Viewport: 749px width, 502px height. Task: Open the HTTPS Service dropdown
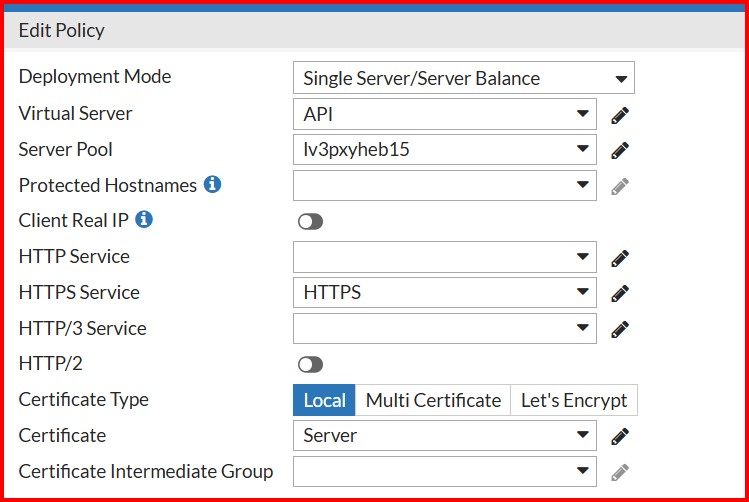445,292
